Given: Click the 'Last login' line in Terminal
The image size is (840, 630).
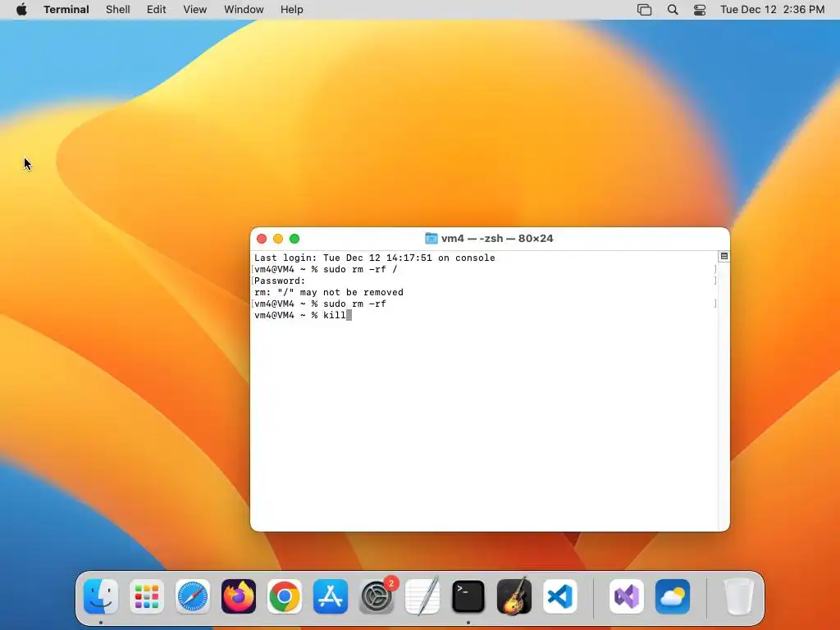Looking at the screenshot, I should tap(374, 258).
